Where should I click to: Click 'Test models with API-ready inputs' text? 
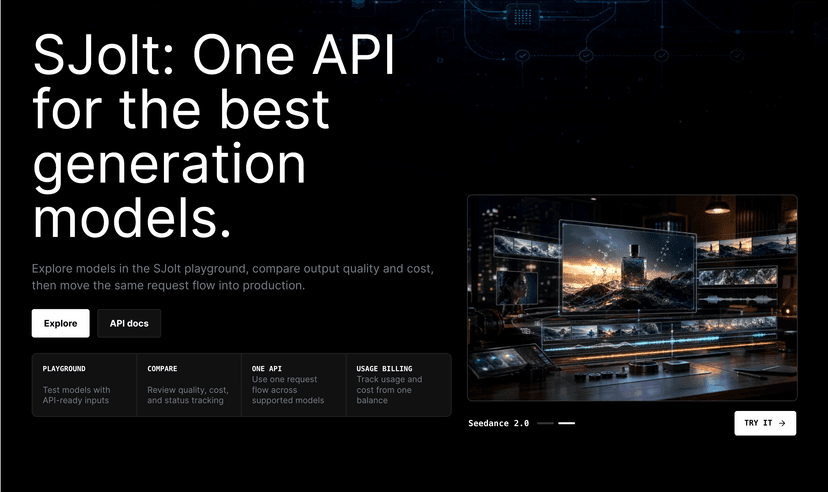(77, 395)
